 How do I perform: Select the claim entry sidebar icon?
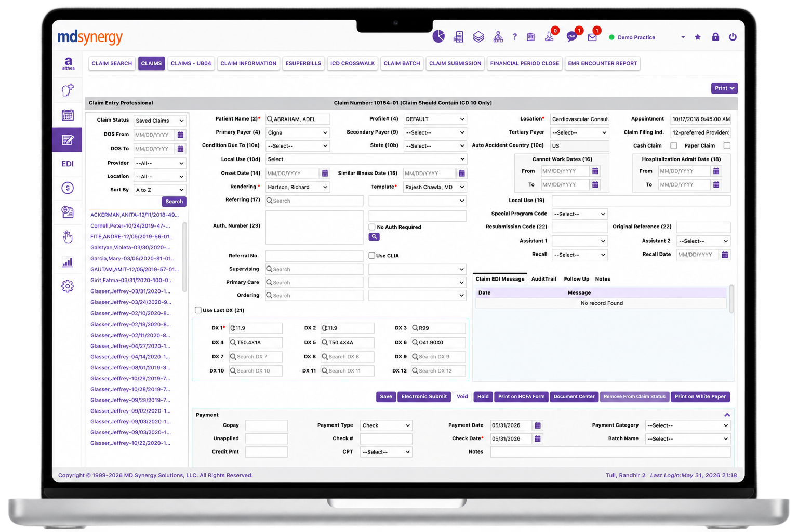click(x=68, y=140)
